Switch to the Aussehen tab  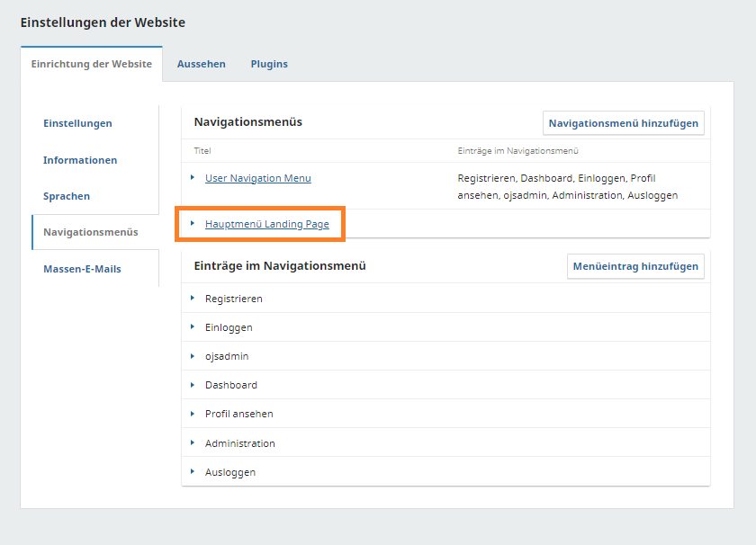(x=201, y=64)
